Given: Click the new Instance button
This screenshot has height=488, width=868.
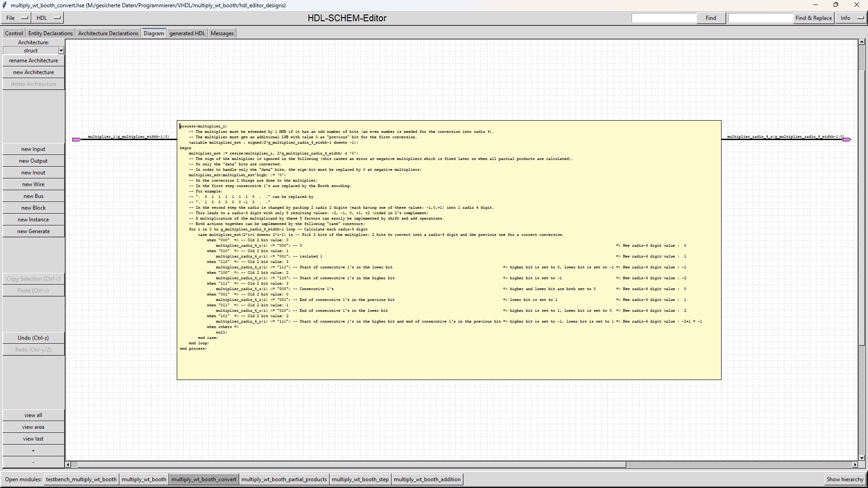Looking at the screenshot, I should [33, 220].
